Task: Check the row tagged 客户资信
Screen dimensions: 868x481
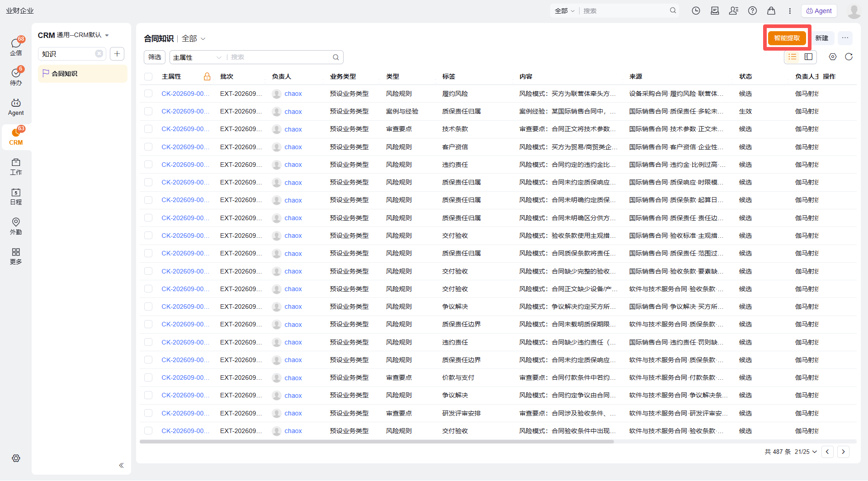Action: click(x=148, y=147)
